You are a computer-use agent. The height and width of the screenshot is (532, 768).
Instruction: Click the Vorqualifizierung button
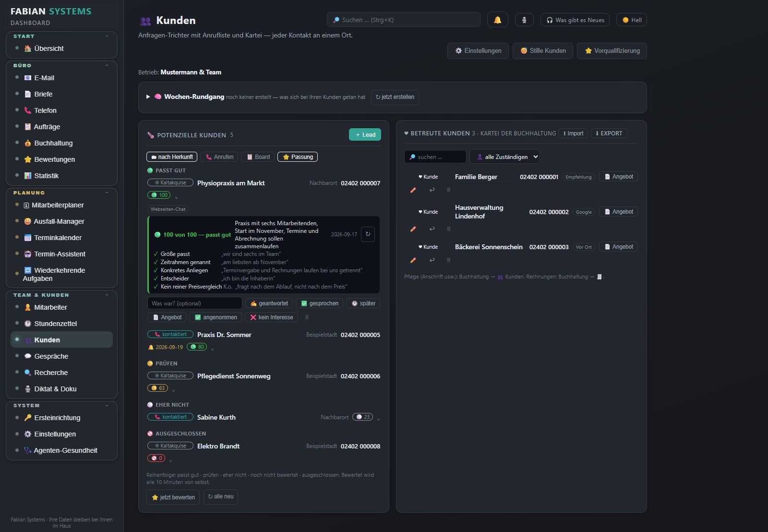pos(612,51)
